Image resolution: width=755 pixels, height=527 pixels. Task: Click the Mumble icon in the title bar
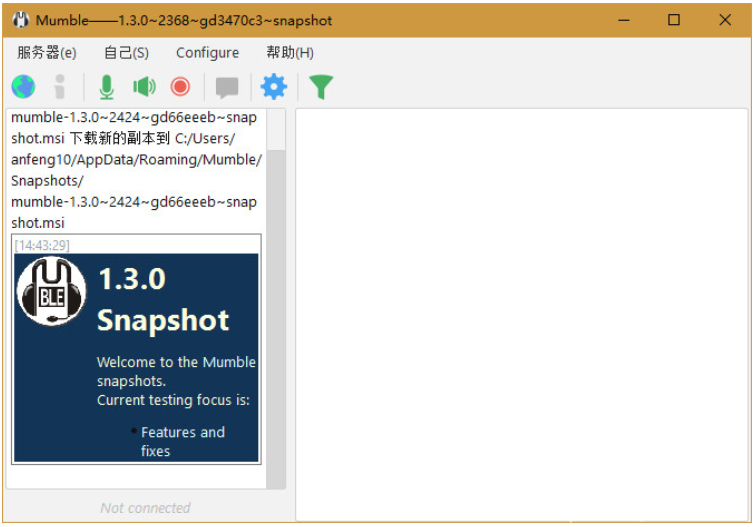coord(21,20)
